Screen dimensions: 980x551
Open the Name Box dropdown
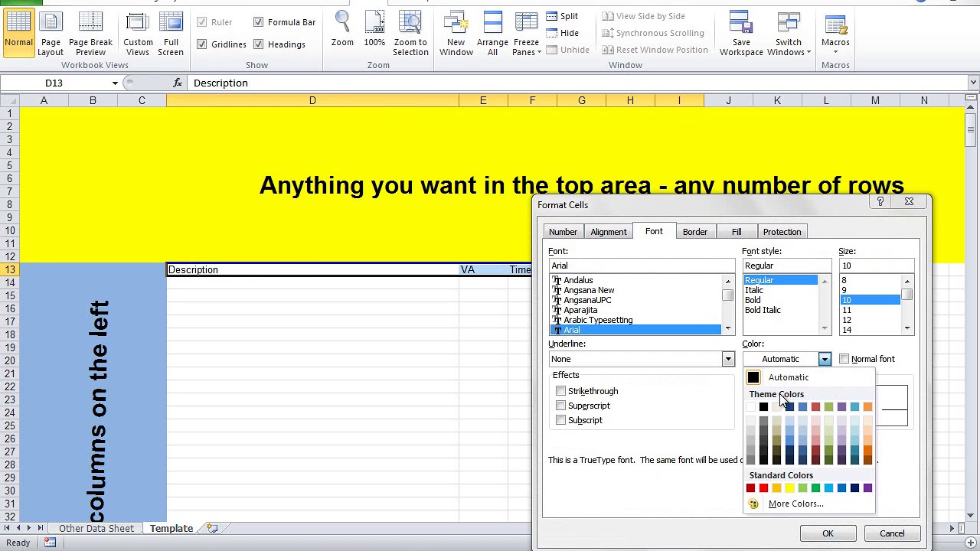pyautogui.click(x=115, y=83)
